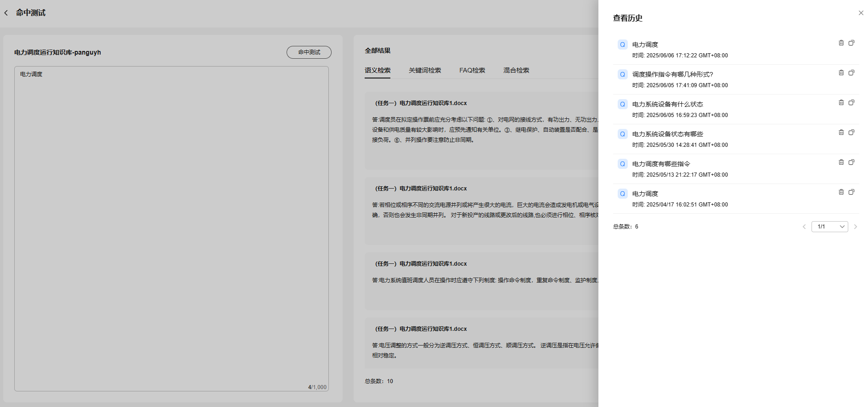Switch to the 关键词检索 tab
Image resolution: width=868 pixels, height=407 pixels.
click(424, 70)
